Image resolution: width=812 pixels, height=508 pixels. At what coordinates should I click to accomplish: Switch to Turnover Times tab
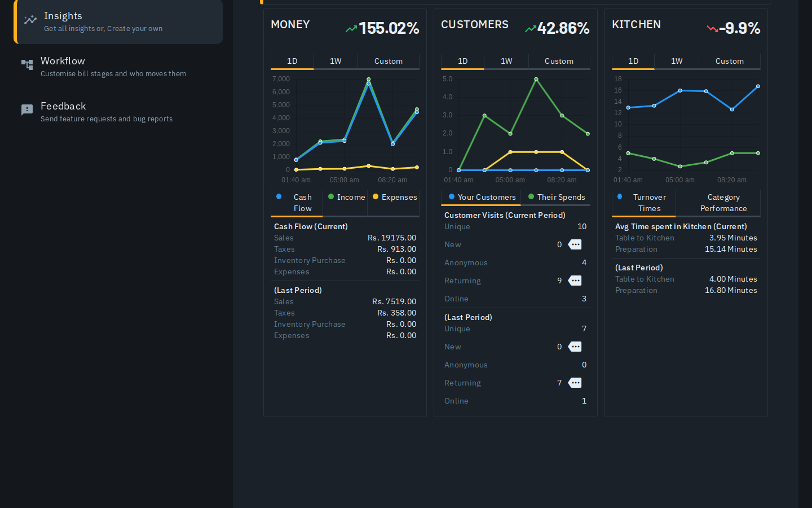[643, 203]
